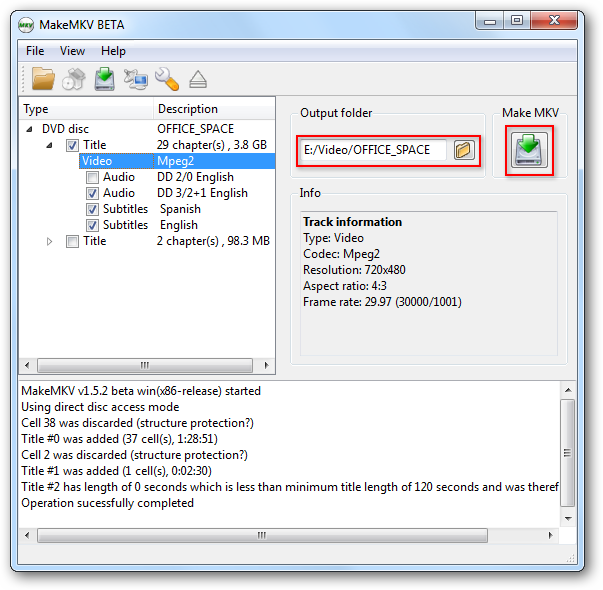
Task: Click 'DD 3/2+1 English' description
Action: pos(202,193)
